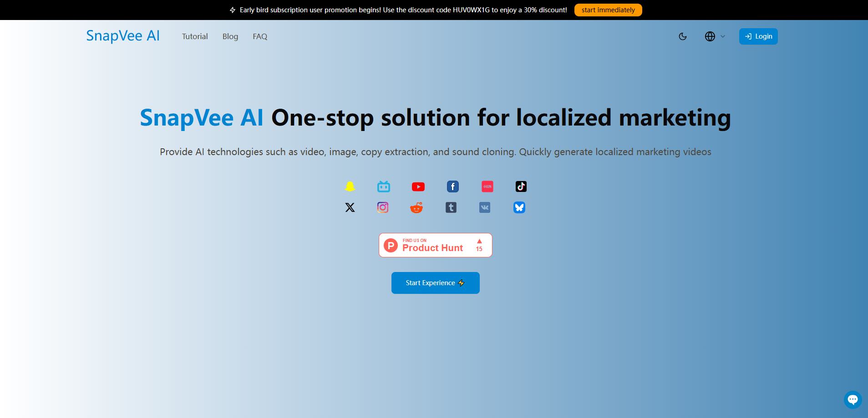Expand the globe language chevron

tap(722, 36)
